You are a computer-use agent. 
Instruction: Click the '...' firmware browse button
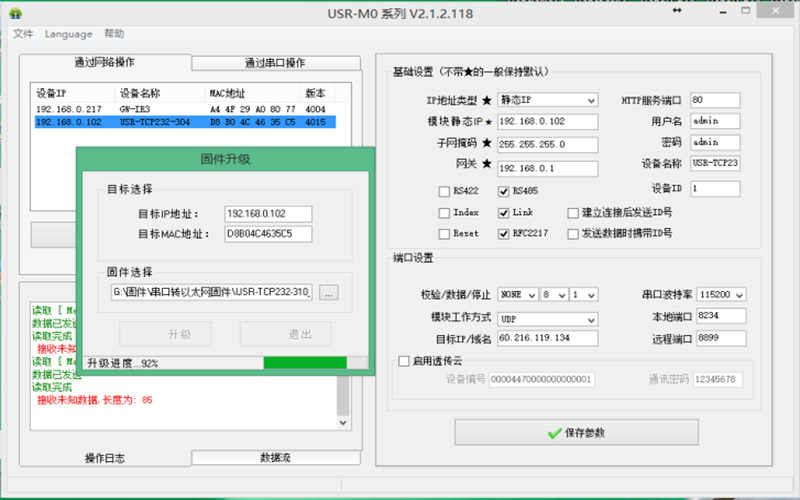[x=330, y=292]
